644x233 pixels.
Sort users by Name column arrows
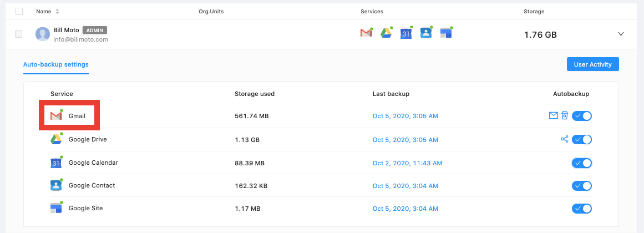point(58,12)
